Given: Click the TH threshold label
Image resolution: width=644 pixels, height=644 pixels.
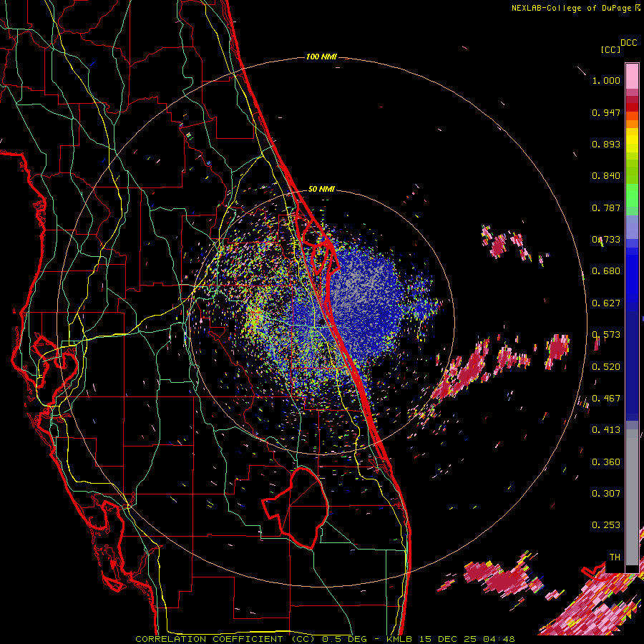Looking at the screenshot, I should [615, 557].
